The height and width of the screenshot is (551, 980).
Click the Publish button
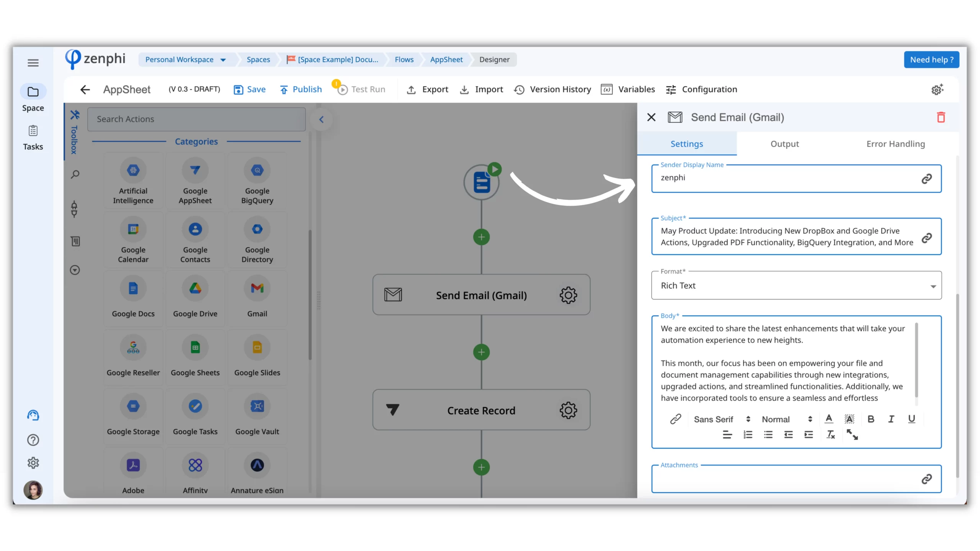pos(301,89)
